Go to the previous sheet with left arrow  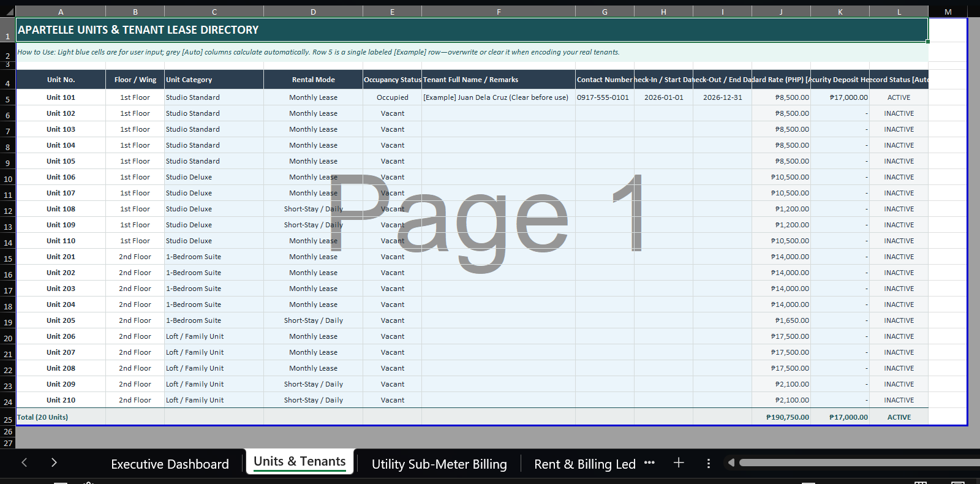tap(24, 463)
